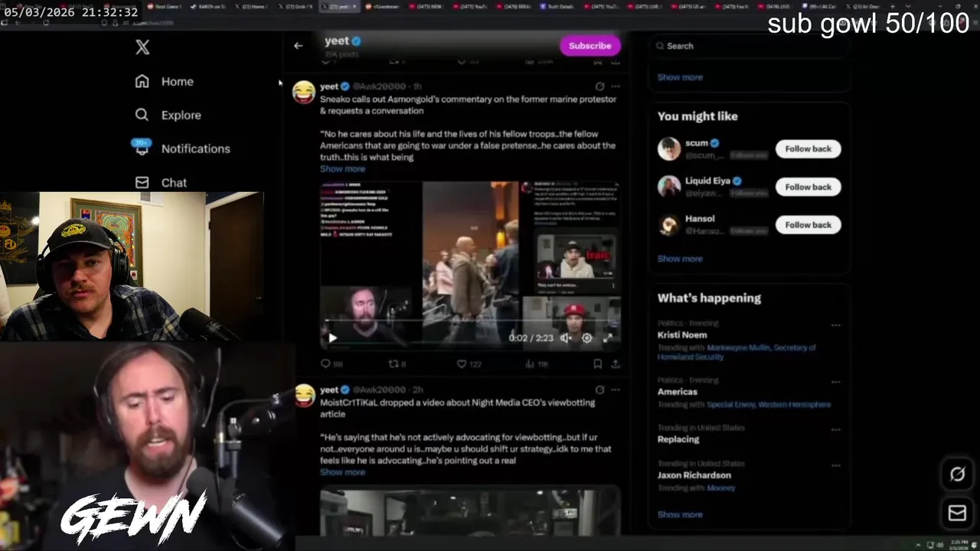Viewport: 980px width, 551px height.
Task: Click Grok icon on MoistCr1TiKaL post
Action: (599, 390)
